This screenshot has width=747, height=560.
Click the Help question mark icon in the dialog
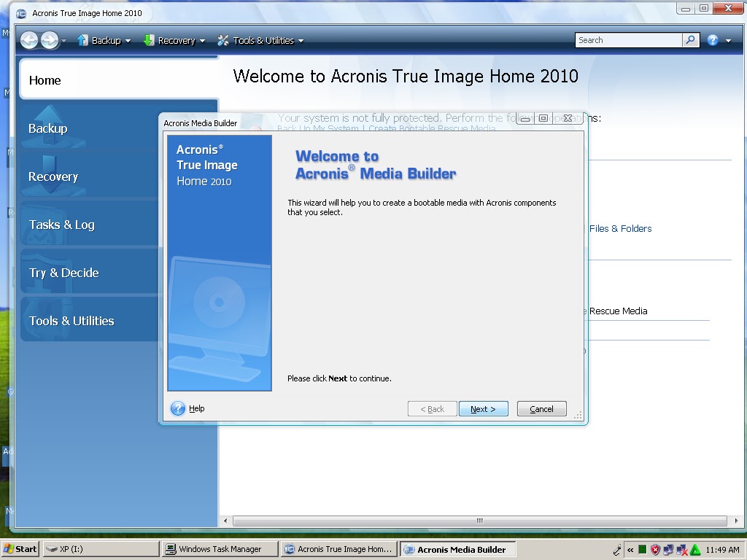click(178, 408)
